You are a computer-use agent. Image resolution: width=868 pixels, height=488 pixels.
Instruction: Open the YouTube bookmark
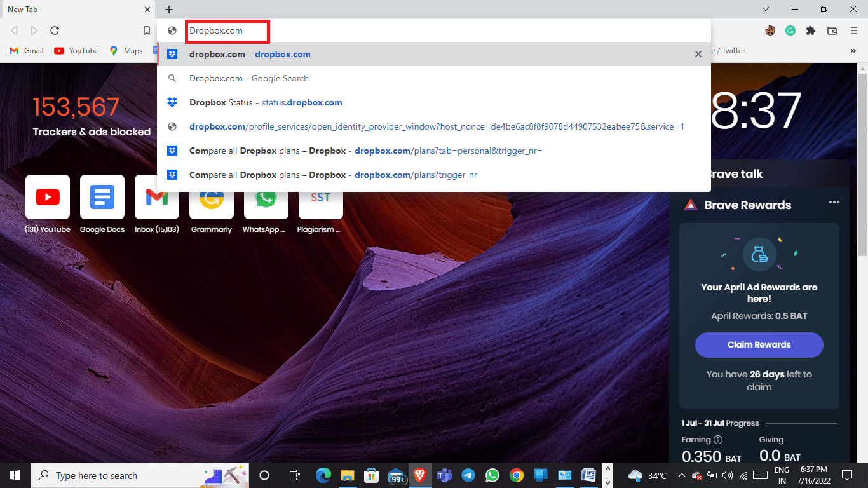(x=76, y=51)
